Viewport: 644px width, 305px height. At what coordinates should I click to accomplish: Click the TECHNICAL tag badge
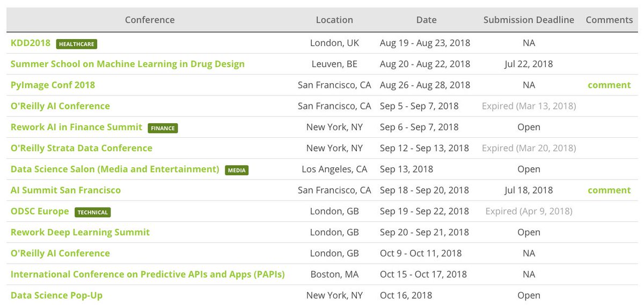click(x=93, y=212)
